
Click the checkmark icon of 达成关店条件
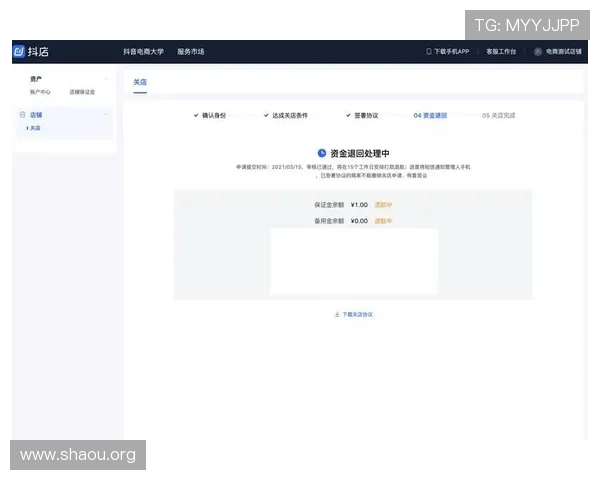click(266, 115)
